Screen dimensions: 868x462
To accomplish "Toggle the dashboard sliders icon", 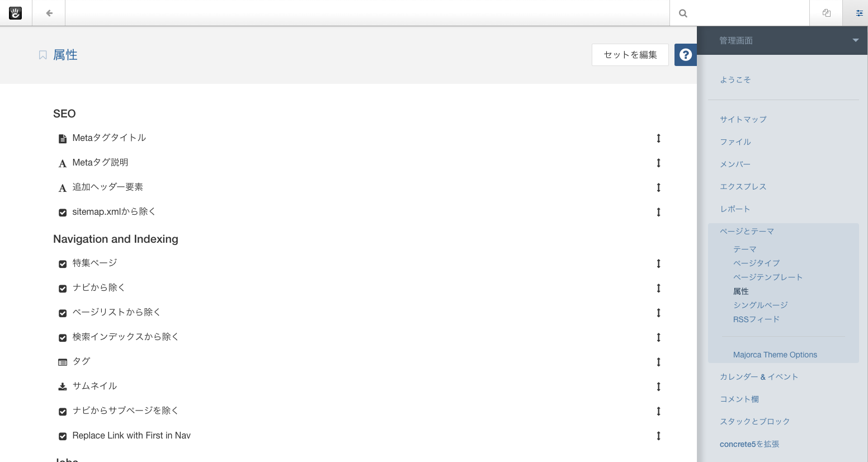I will pos(859,13).
